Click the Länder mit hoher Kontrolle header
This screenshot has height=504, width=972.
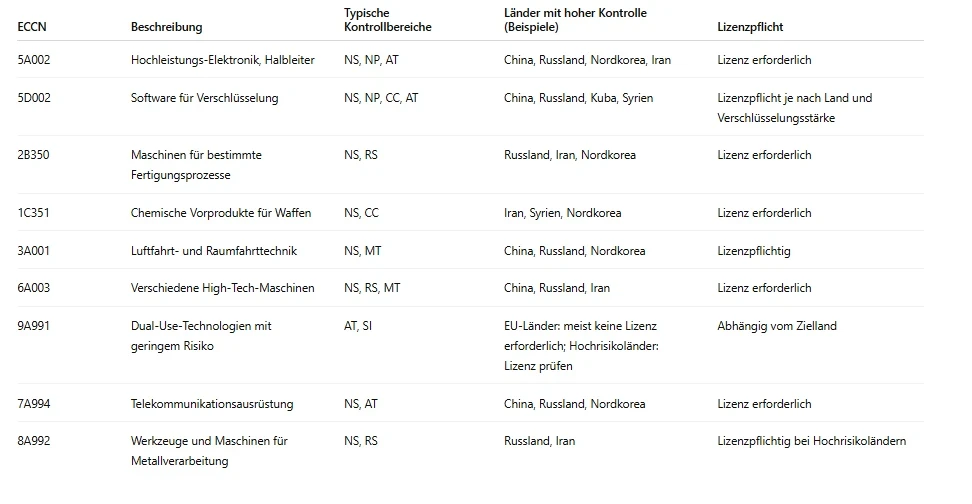[x=575, y=20]
